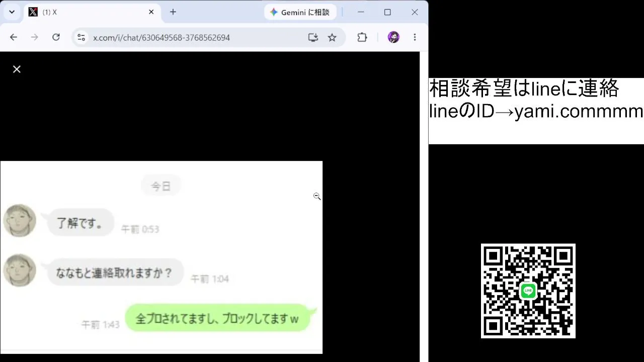Screen dimensions: 644x362
Task: Open a new browser tab
Action: pos(173,12)
